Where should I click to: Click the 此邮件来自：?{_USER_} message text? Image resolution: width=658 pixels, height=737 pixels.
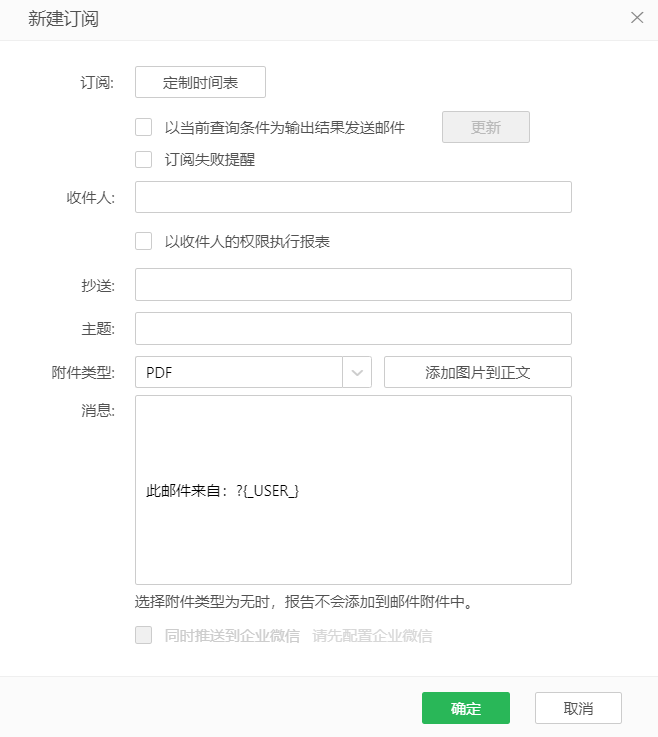(222, 491)
